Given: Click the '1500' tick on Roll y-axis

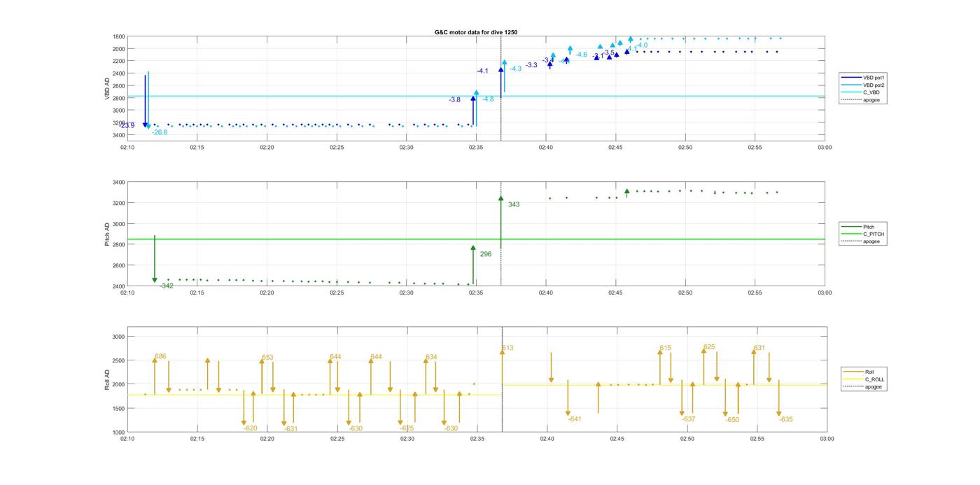Looking at the screenshot, I should tap(119, 409).
